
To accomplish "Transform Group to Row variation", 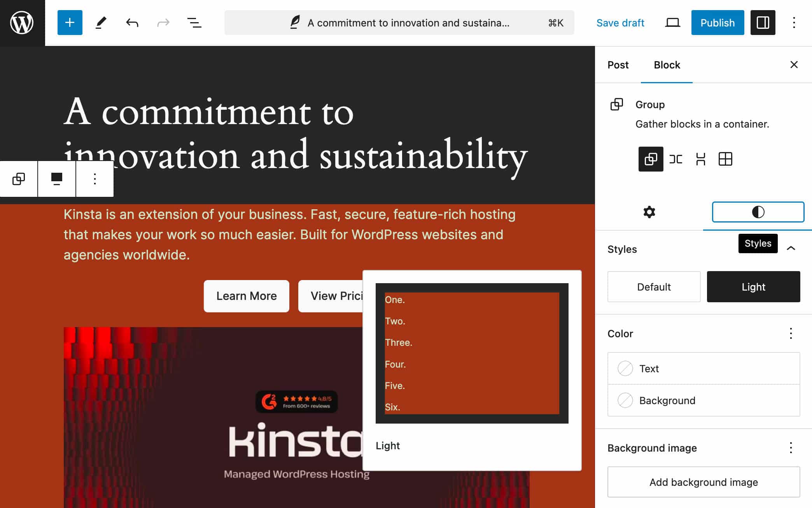I will click(x=675, y=159).
